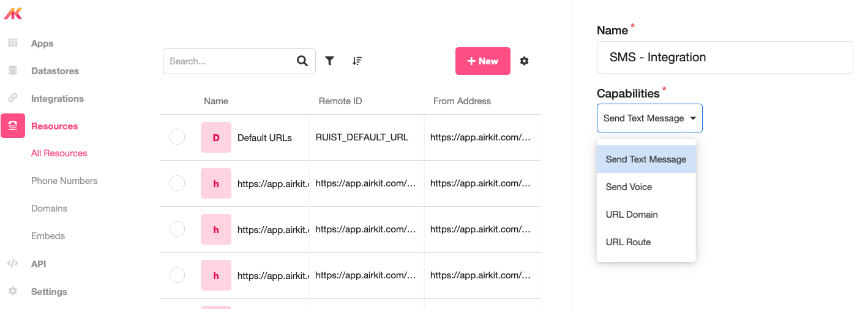The image size is (868, 309).
Task: Open the filter funnel icon
Action: coord(329,61)
